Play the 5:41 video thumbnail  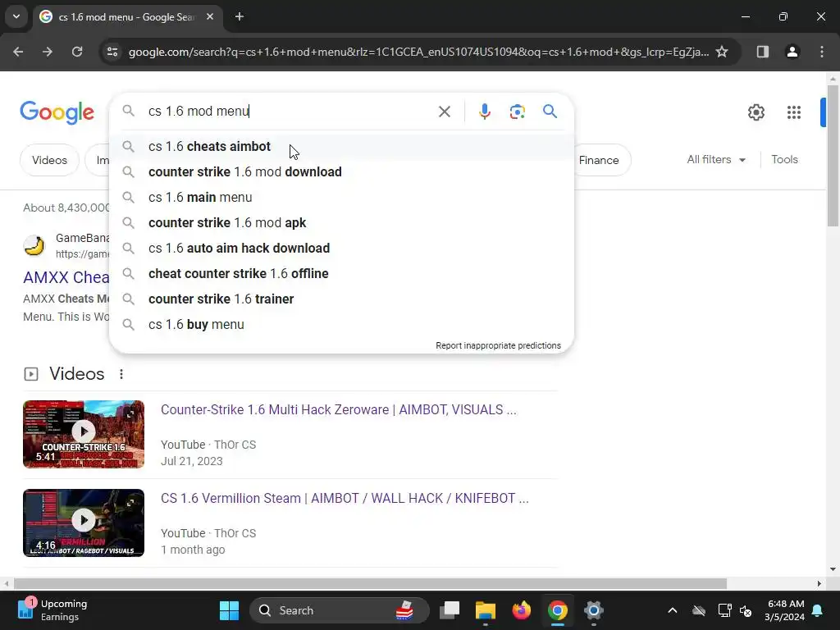tap(84, 435)
